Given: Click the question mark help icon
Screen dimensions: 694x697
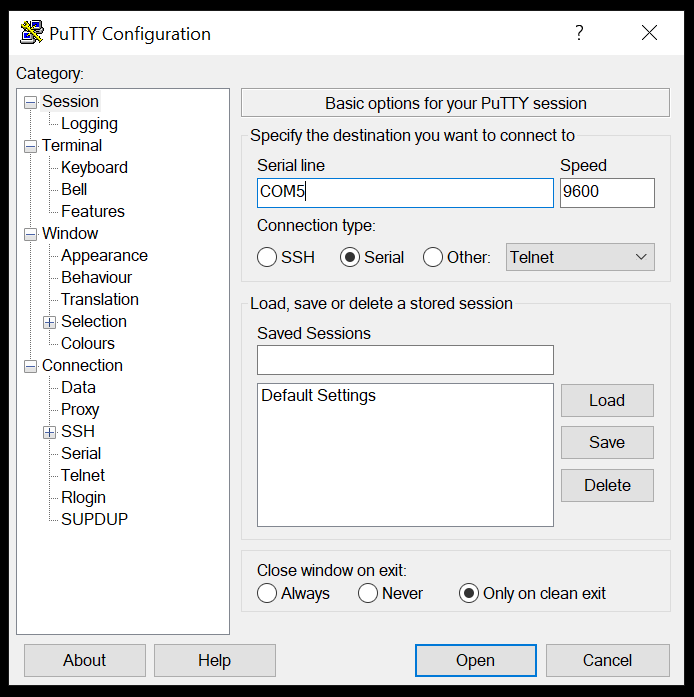Looking at the screenshot, I should (579, 32).
